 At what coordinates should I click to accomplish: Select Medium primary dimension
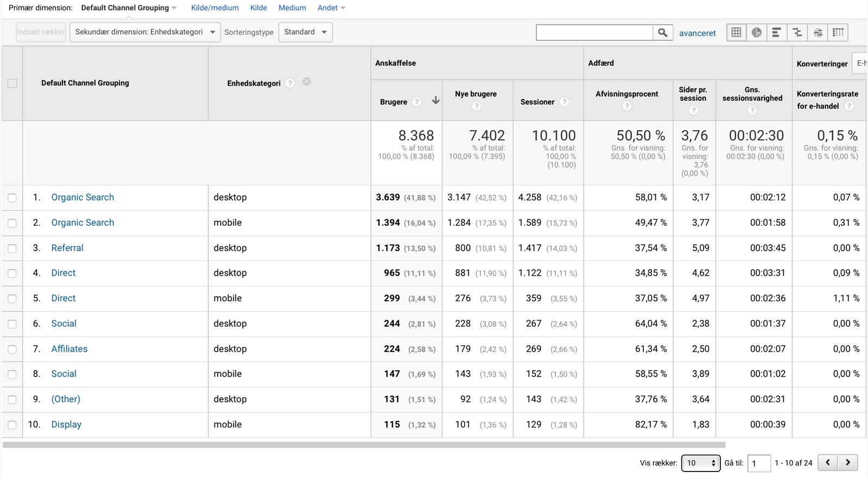click(292, 8)
